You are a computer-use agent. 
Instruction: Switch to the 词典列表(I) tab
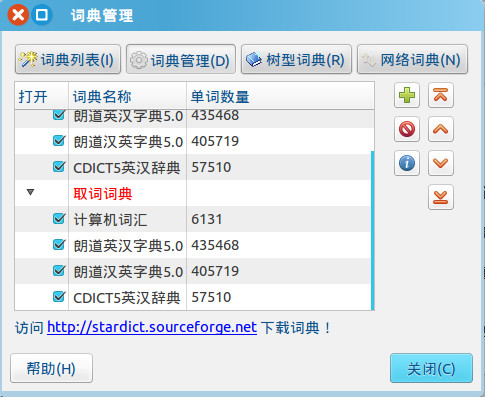(x=68, y=59)
